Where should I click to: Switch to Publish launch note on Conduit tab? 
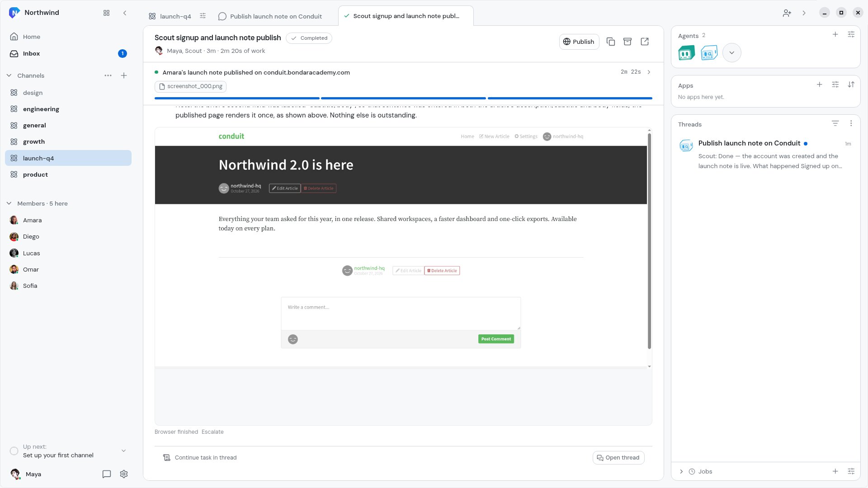[x=270, y=16]
